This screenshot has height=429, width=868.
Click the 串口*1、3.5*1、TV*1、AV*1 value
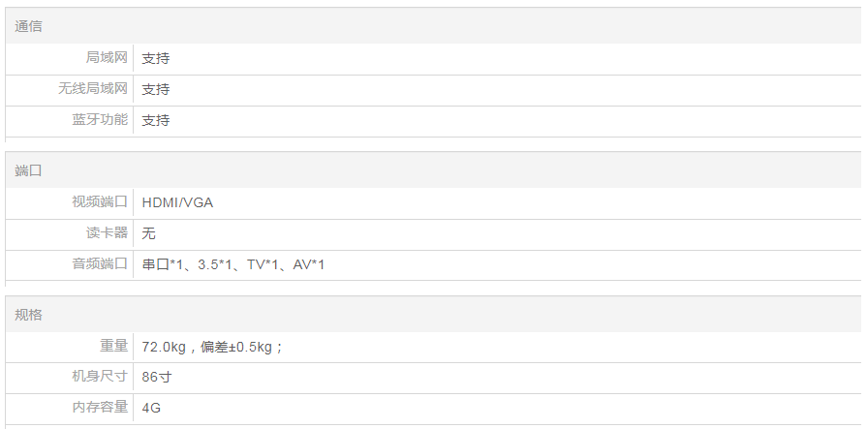(233, 264)
